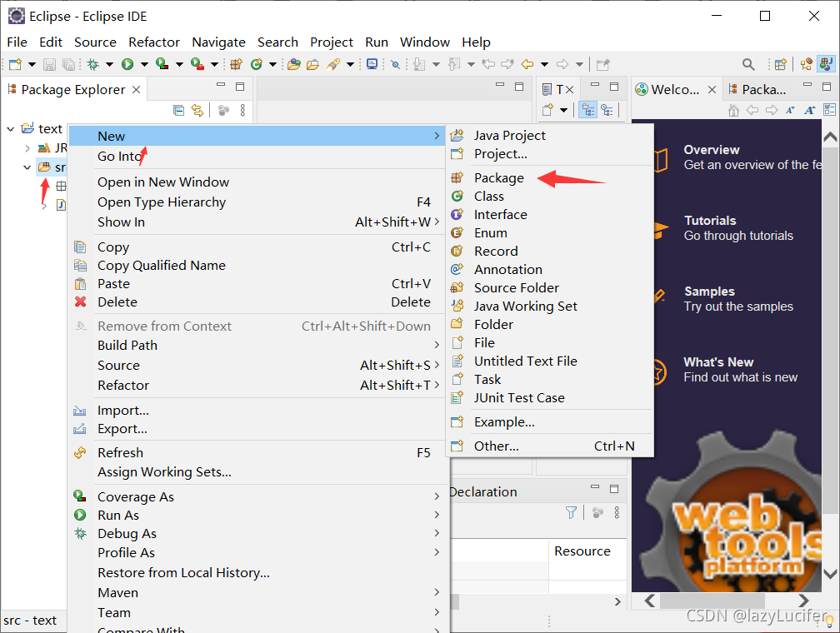The width and height of the screenshot is (840, 633).
Task: Close the Package Explorer tab
Action: (x=137, y=89)
